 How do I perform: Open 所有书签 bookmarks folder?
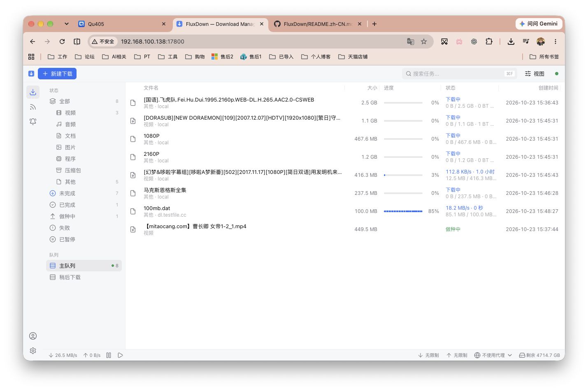544,57
